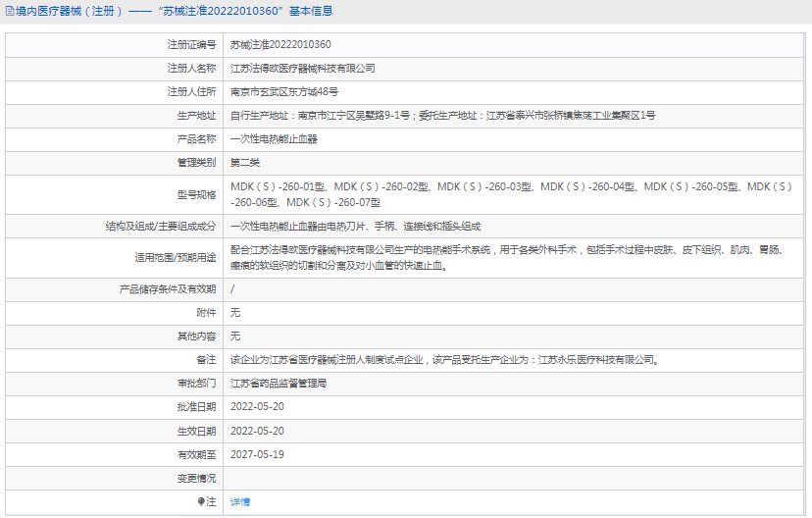Click the 产品储存条件及有效期 label cell
Image resolution: width=812 pixels, height=518 pixels.
coord(115,289)
